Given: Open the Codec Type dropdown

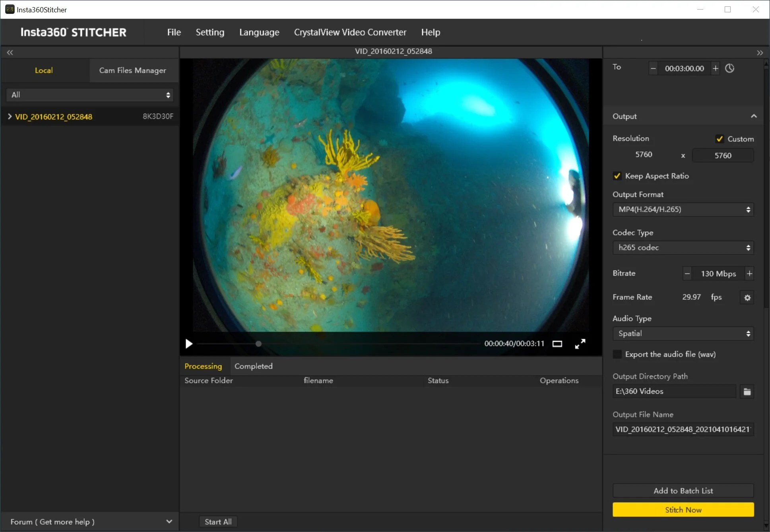Looking at the screenshot, I should coord(683,248).
